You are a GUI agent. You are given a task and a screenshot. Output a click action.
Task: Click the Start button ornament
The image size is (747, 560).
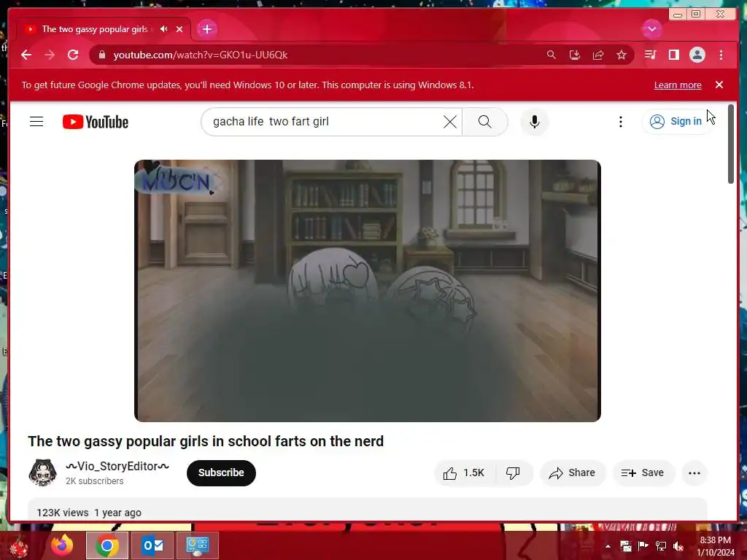click(19, 546)
